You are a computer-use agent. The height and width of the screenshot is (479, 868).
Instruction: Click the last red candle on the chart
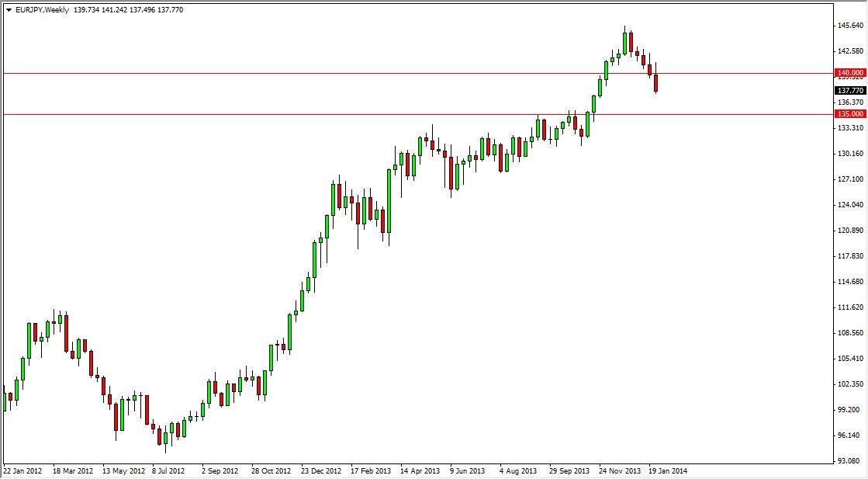655,82
